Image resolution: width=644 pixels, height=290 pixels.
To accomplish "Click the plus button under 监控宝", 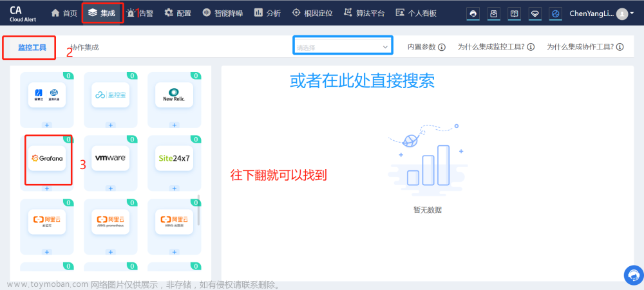I will [x=111, y=125].
